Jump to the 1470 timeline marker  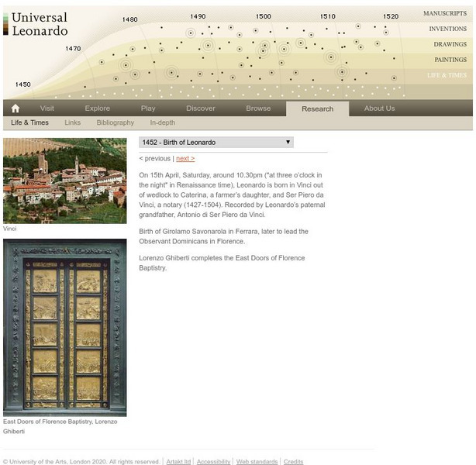tap(73, 49)
